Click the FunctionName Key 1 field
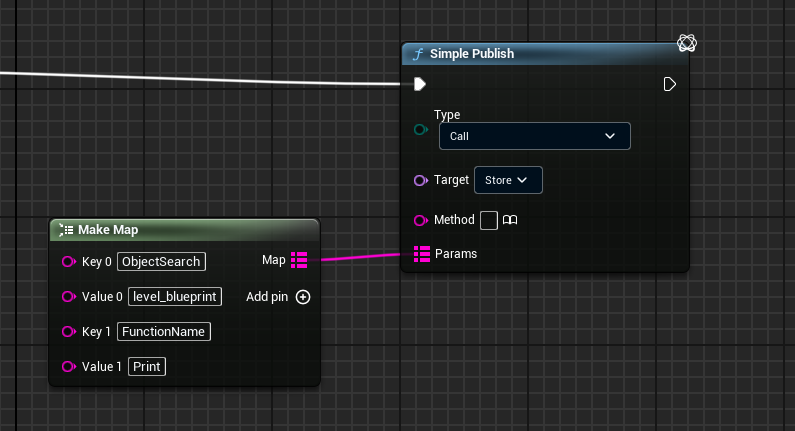Viewport: 795px width, 431px height. (x=164, y=331)
